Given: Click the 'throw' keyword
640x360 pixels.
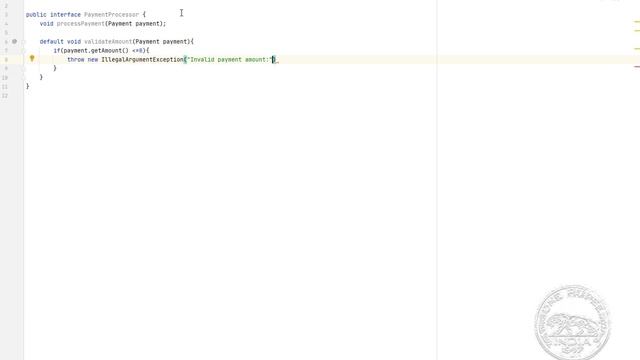Looking at the screenshot, I should pyautogui.click(x=76, y=60).
